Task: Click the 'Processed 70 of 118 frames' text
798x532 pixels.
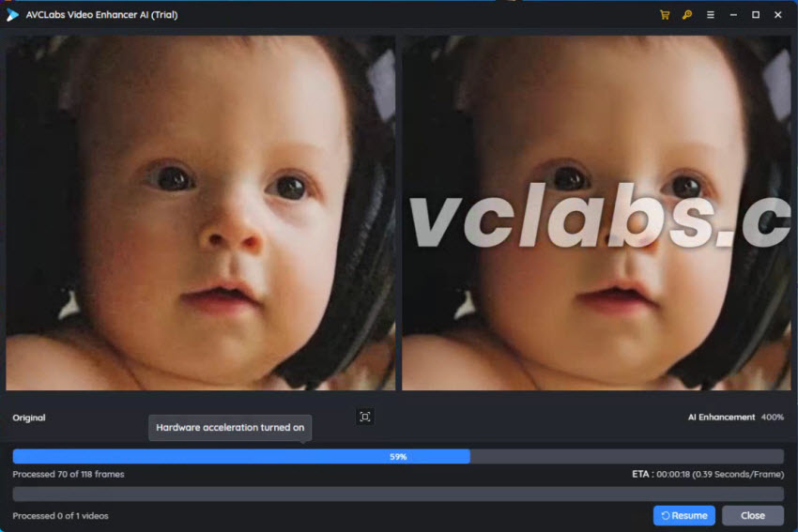Action: click(69, 474)
